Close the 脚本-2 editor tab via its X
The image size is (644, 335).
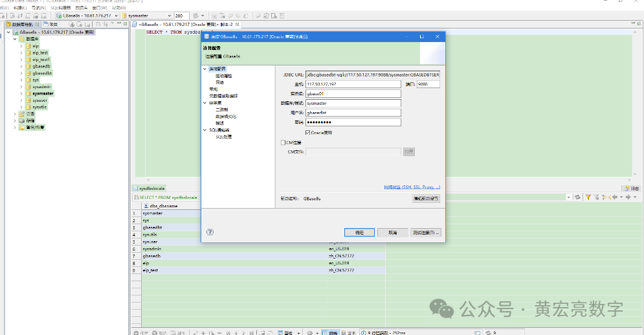tap(237, 24)
